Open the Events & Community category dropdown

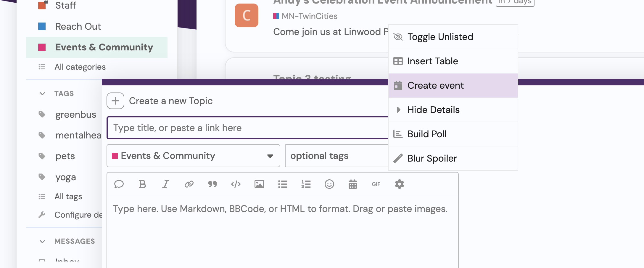pos(193,156)
